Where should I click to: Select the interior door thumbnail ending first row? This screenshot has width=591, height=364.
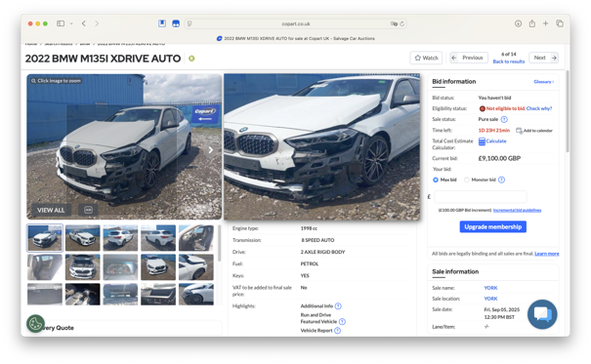(x=196, y=238)
